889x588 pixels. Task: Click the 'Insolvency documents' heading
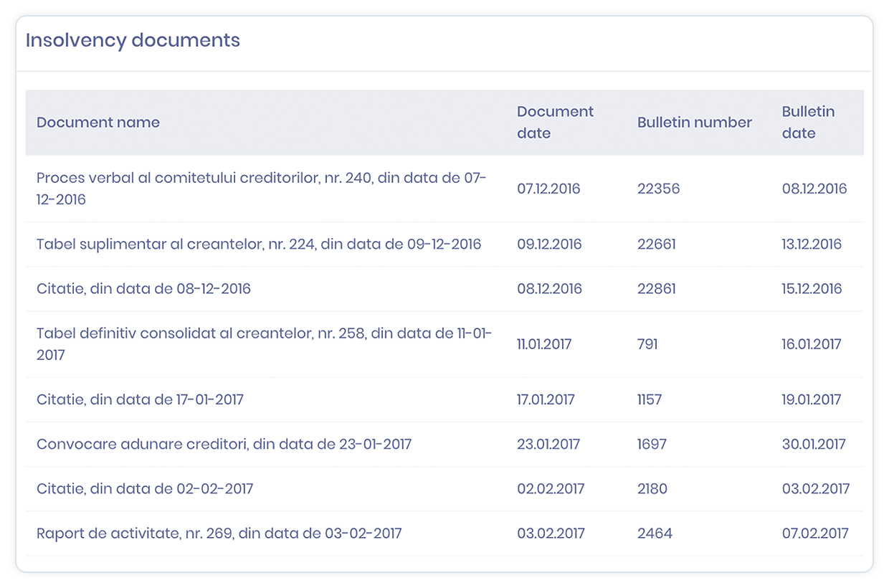pyautogui.click(x=133, y=40)
